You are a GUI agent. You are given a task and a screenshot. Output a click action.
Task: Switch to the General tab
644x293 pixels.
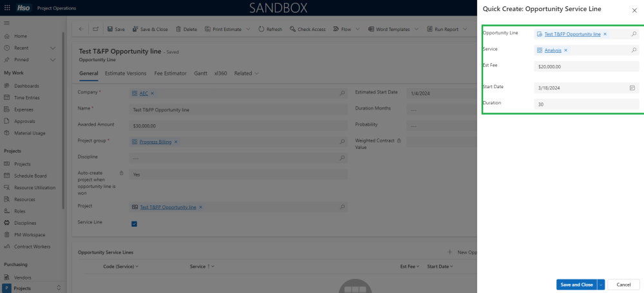(x=88, y=73)
